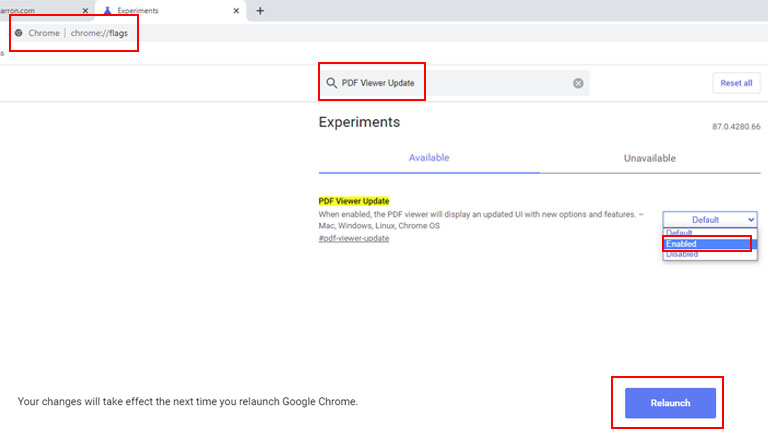Click the relaunch notice text about Google Chrome
This screenshot has width=768, height=432.
tap(188, 402)
